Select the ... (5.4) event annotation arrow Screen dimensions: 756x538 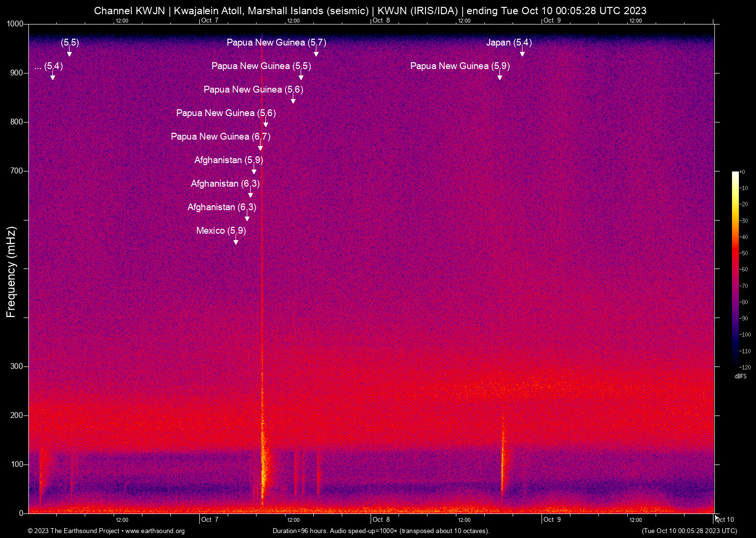[x=52, y=77]
